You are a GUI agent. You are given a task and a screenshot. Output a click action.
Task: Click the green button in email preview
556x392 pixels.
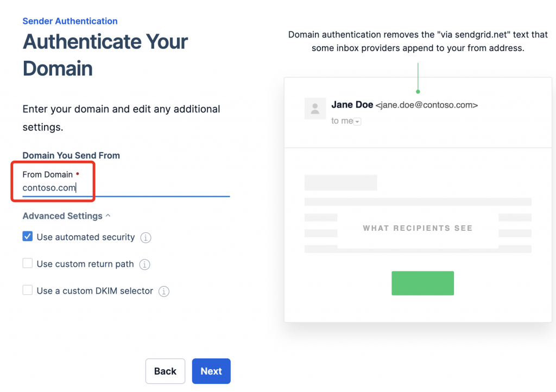click(422, 283)
